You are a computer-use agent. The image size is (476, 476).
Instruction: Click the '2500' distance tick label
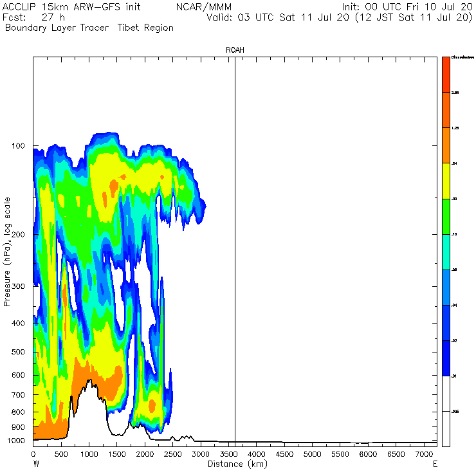173,454
